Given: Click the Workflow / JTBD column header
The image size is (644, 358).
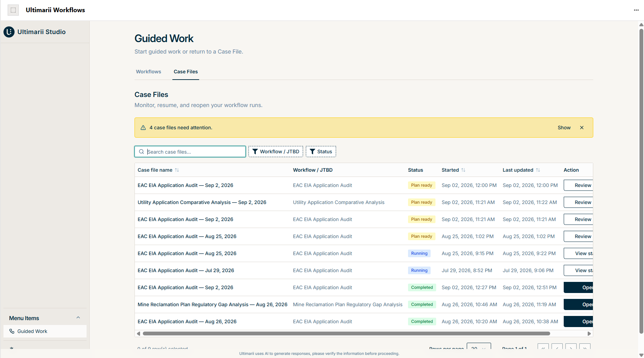Looking at the screenshot, I should coord(313,170).
